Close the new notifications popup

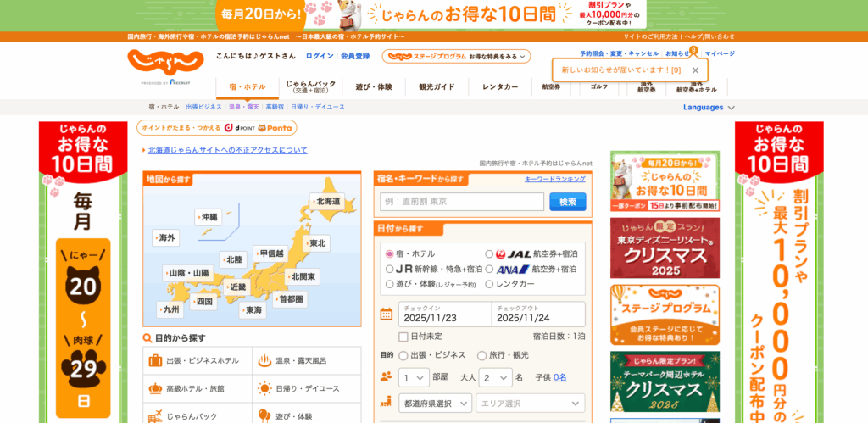(x=695, y=70)
